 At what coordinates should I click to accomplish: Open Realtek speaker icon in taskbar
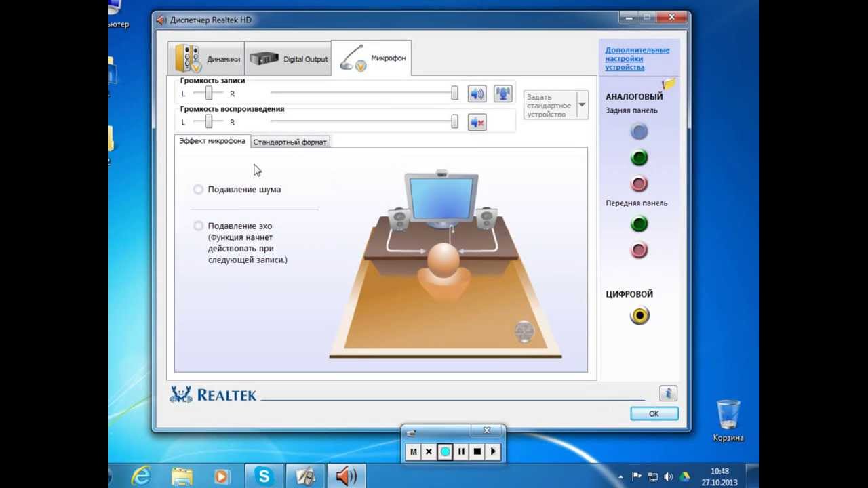pos(346,476)
